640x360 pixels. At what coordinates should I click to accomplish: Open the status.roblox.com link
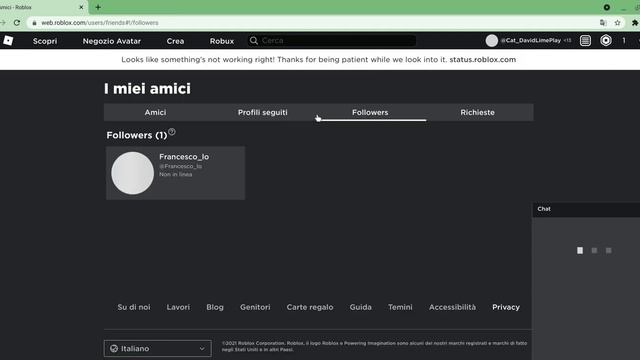click(x=482, y=60)
